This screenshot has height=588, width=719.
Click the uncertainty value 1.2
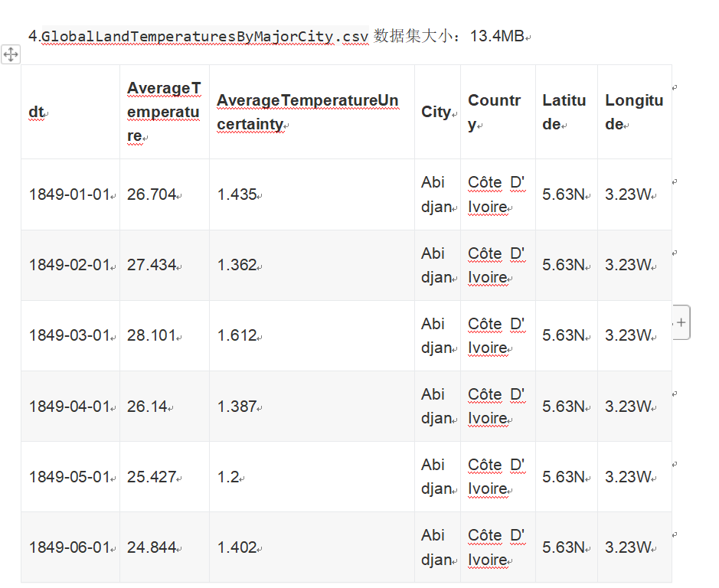pyautogui.click(x=227, y=477)
